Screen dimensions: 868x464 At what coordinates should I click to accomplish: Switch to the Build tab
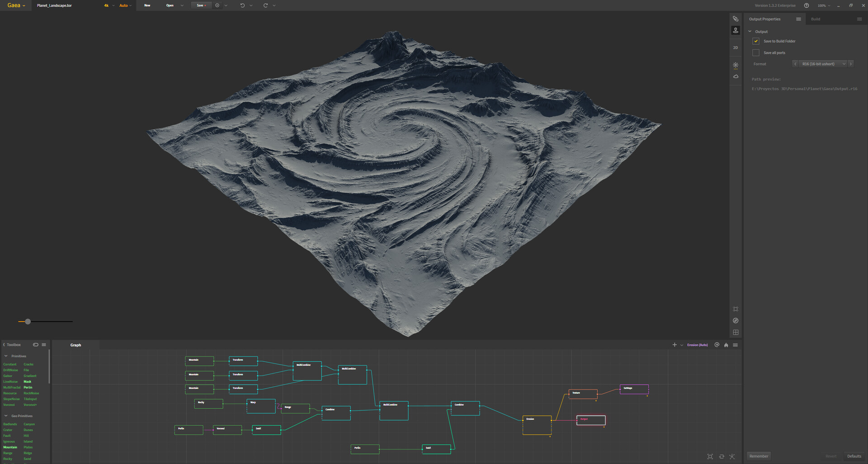(815, 19)
